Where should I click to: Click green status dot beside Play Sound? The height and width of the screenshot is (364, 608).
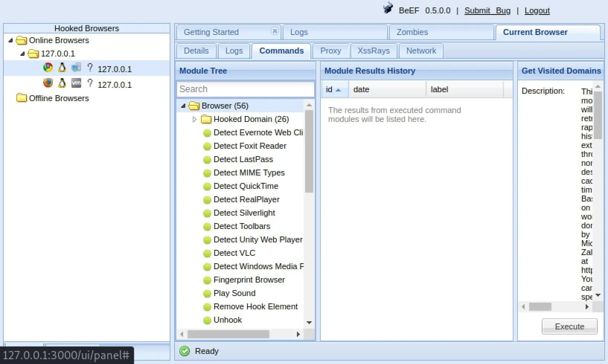pos(207,294)
